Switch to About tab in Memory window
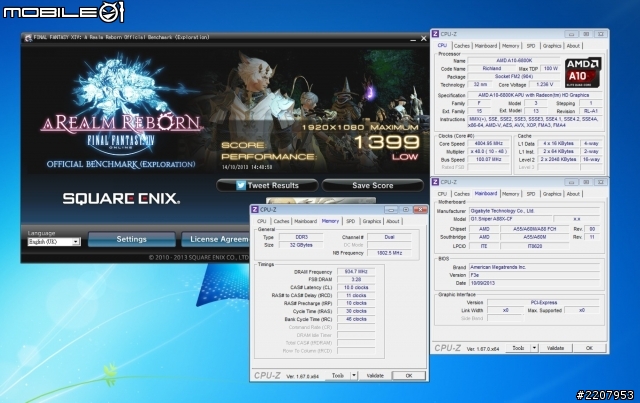640x403 pixels. 393,221
